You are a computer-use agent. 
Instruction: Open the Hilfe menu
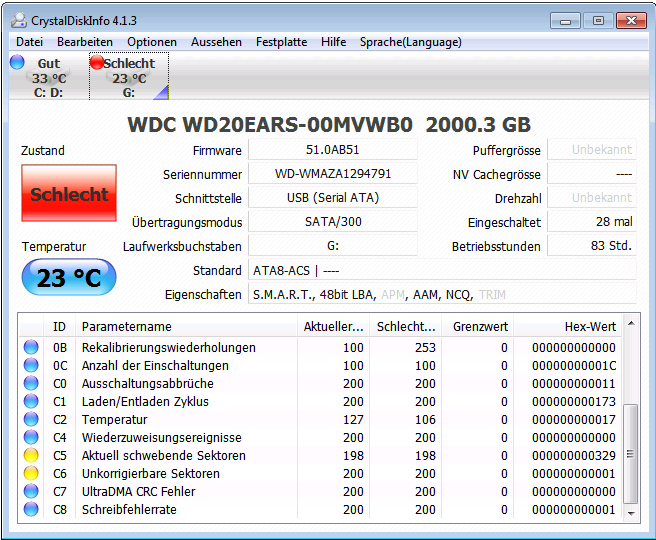click(333, 42)
